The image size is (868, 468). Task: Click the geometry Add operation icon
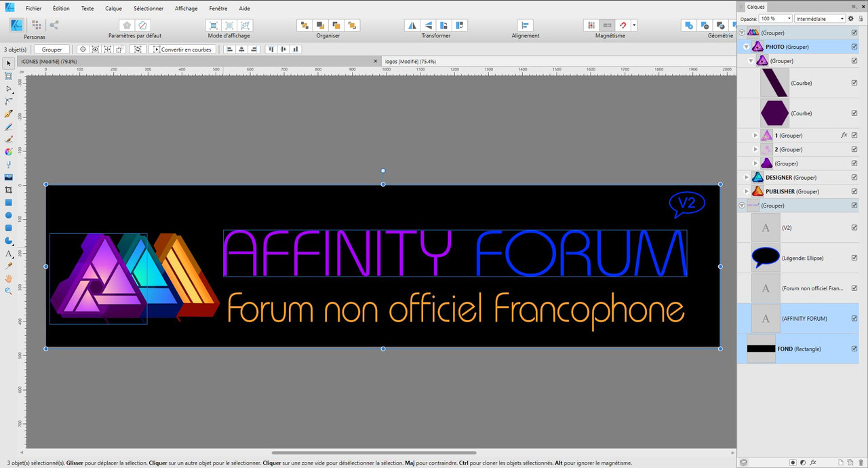(x=689, y=25)
